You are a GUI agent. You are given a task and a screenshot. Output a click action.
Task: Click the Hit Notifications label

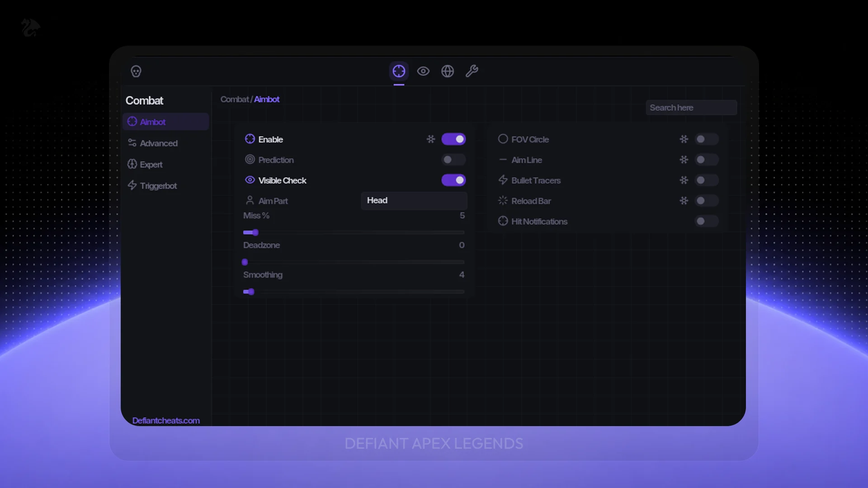coord(539,221)
